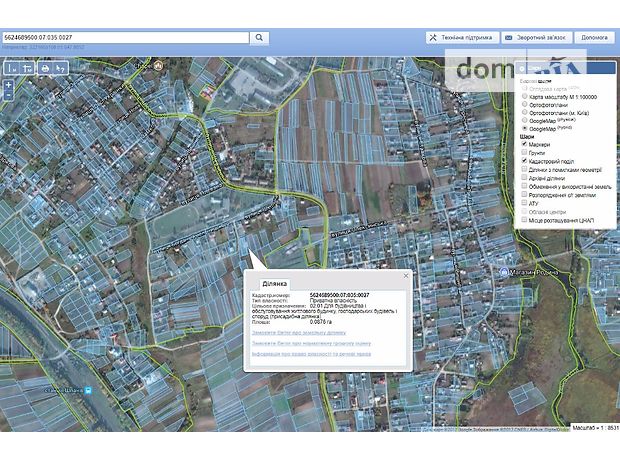This screenshot has width=620, height=460.
Task: Click the bus stop marker on map
Action: pos(88,390)
